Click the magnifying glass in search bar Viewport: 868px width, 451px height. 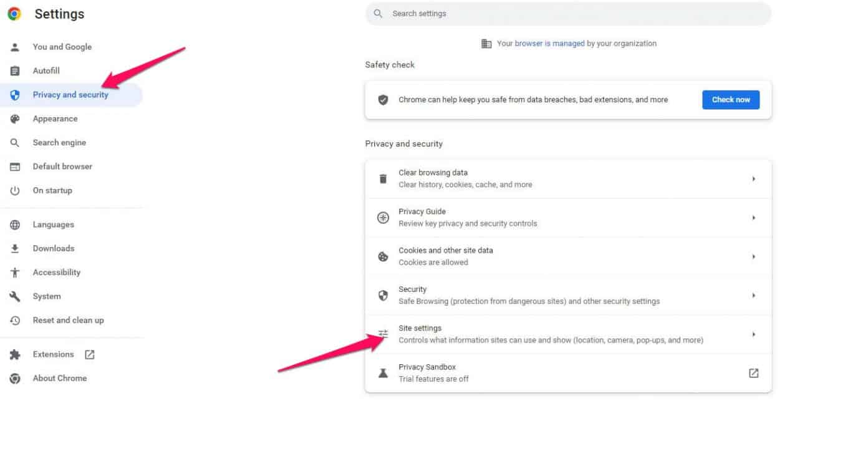(x=378, y=13)
